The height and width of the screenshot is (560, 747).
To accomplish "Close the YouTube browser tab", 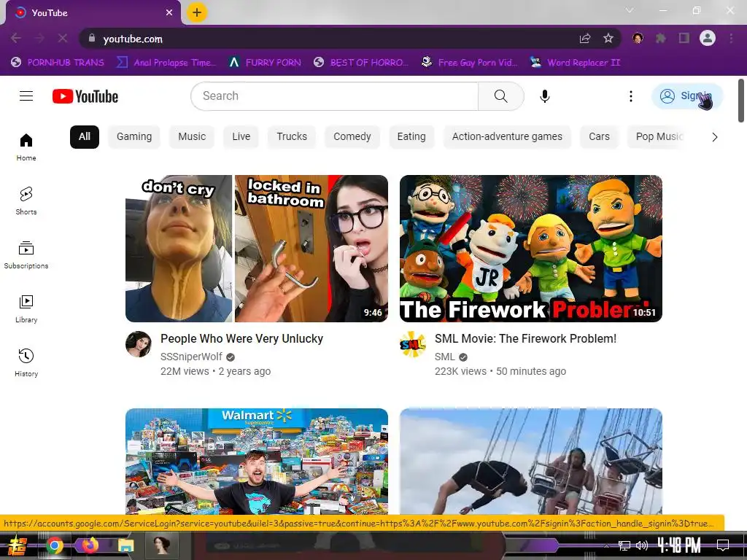I will 169,13.
